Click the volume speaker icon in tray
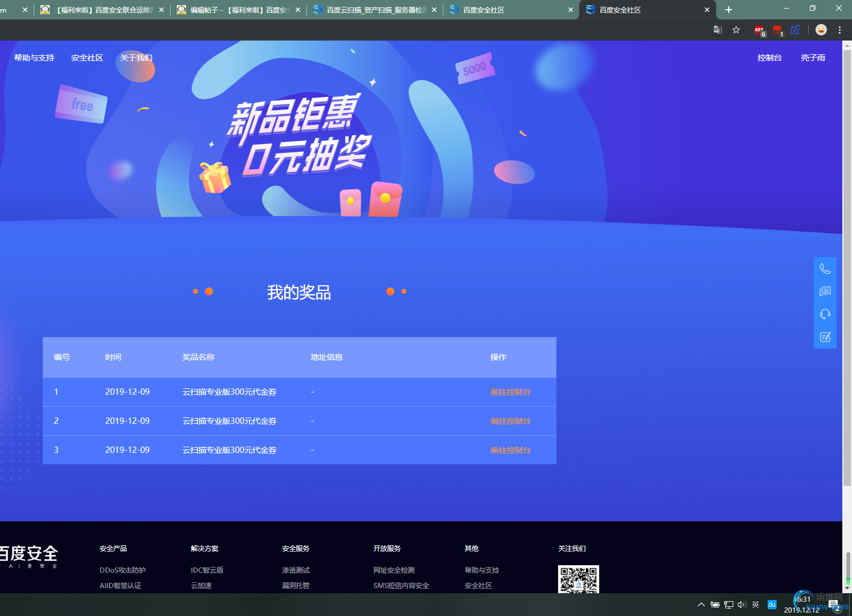Viewport: 852px width, 616px height. pos(742,605)
